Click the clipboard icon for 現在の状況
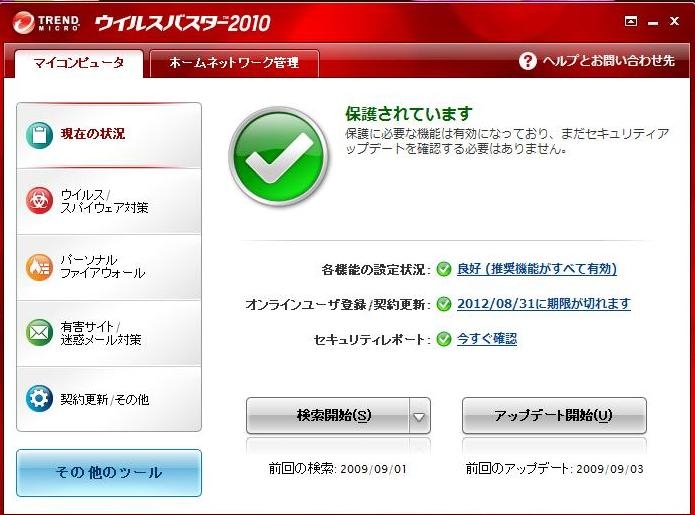Screen dimensions: 695x515 (39, 135)
